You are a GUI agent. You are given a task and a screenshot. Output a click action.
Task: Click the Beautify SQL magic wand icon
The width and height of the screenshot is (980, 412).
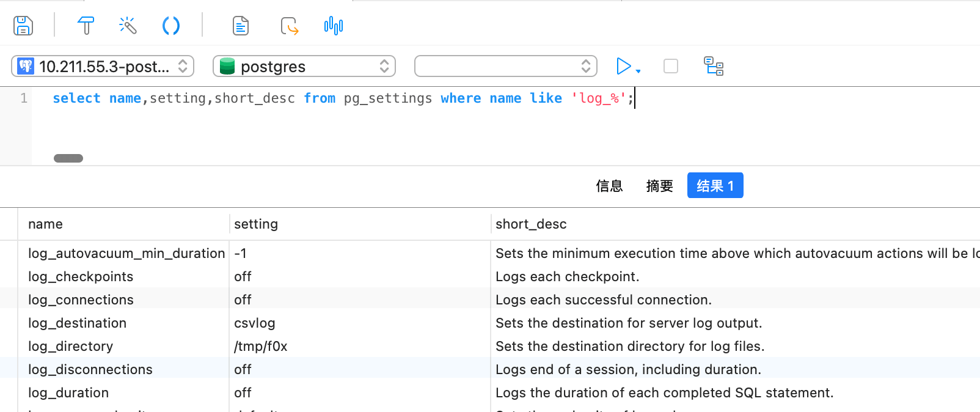tap(128, 26)
